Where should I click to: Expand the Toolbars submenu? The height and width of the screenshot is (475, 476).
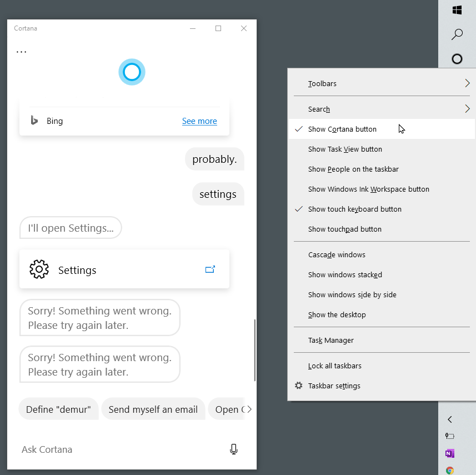pos(382,83)
